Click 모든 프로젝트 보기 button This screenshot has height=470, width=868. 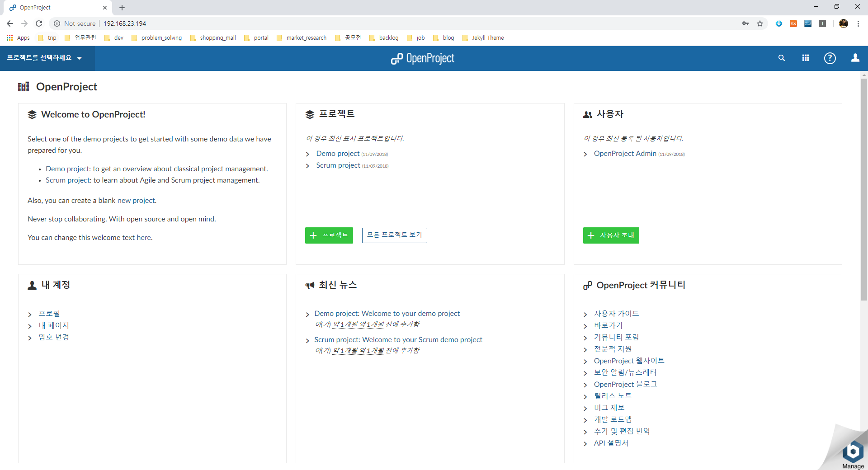(x=395, y=235)
